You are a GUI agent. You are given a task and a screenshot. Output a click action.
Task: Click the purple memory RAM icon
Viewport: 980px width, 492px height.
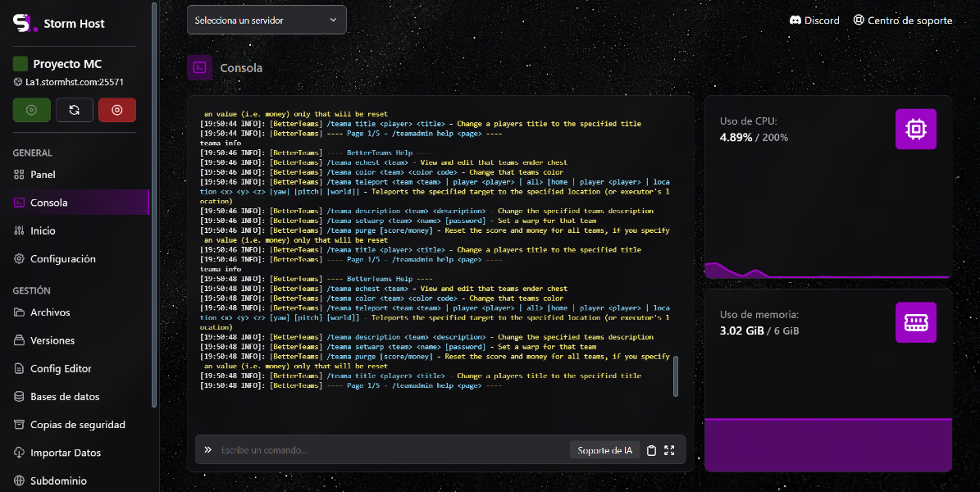915,322
